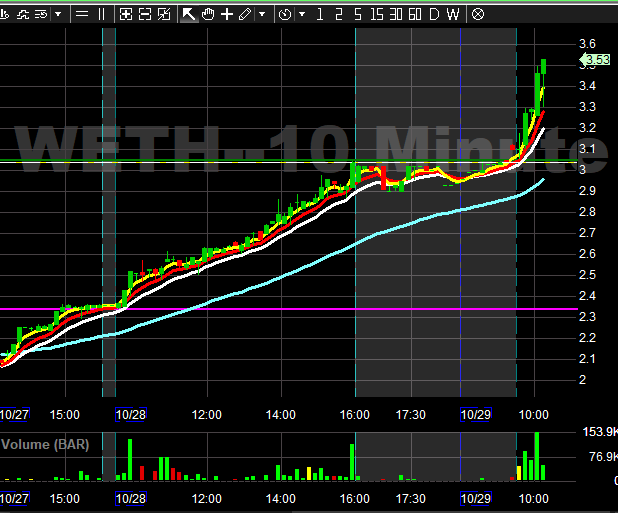Click the reset zoom diagonal-arrow icon
This screenshot has height=513, width=618.
coord(164,15)
